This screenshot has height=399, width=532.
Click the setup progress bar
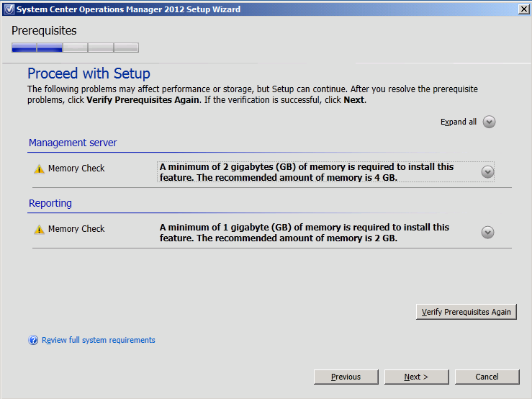[75, 48]
